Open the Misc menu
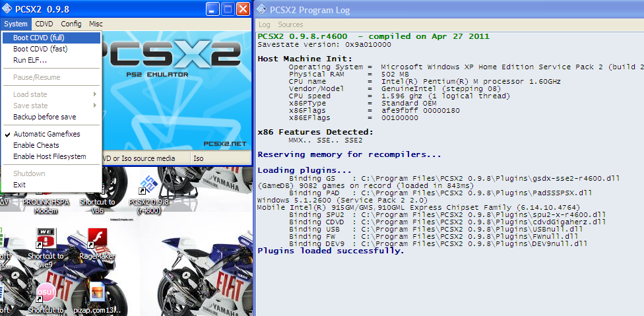 click(96, 24)
